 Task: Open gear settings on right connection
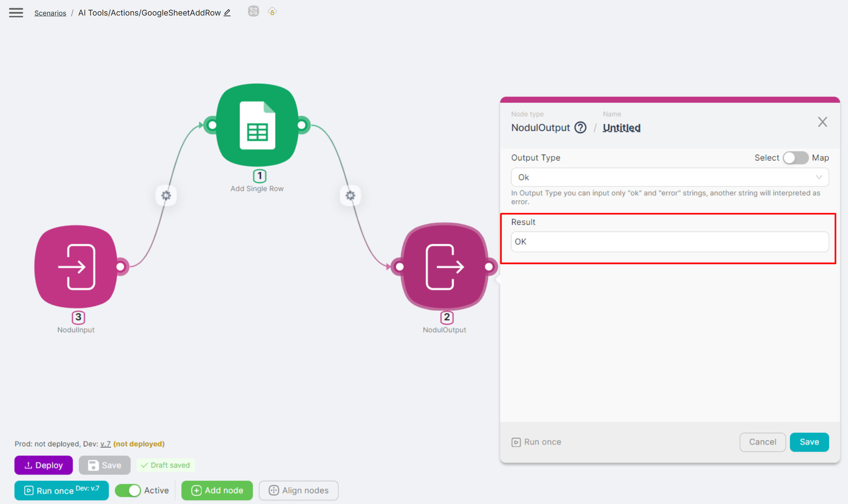pyautogui.click(x=350, y=195)
